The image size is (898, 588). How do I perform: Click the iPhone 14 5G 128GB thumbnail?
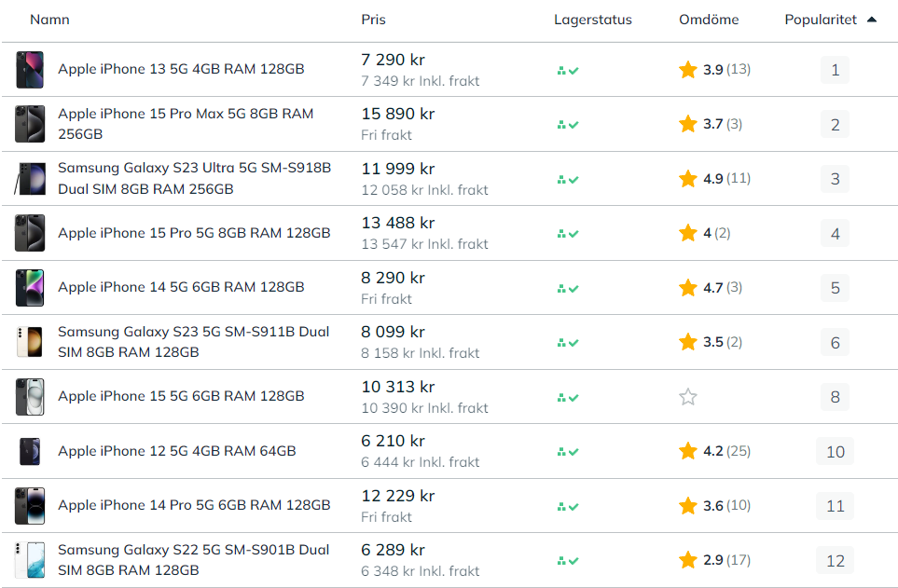(30, 287)
